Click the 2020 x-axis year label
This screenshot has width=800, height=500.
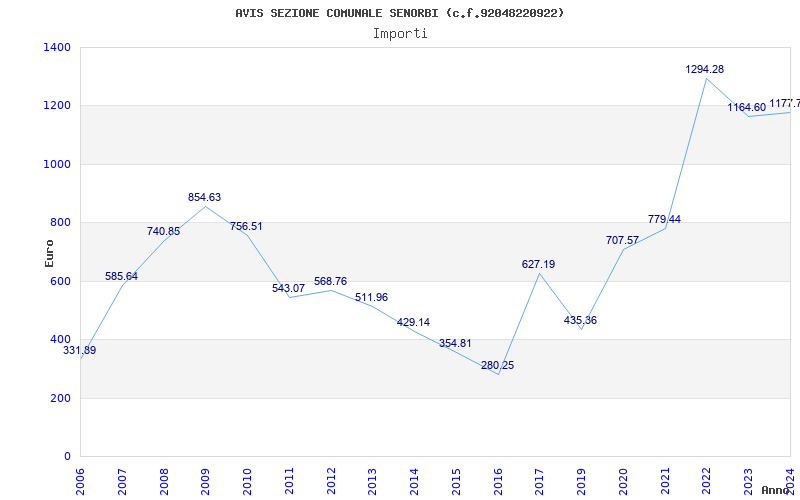(623, 482)
